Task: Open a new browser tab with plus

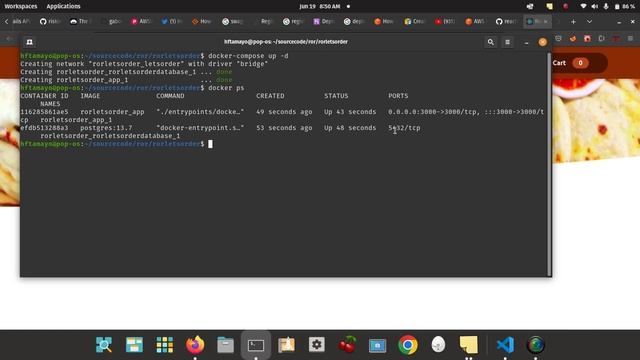Action: (573, 22)
